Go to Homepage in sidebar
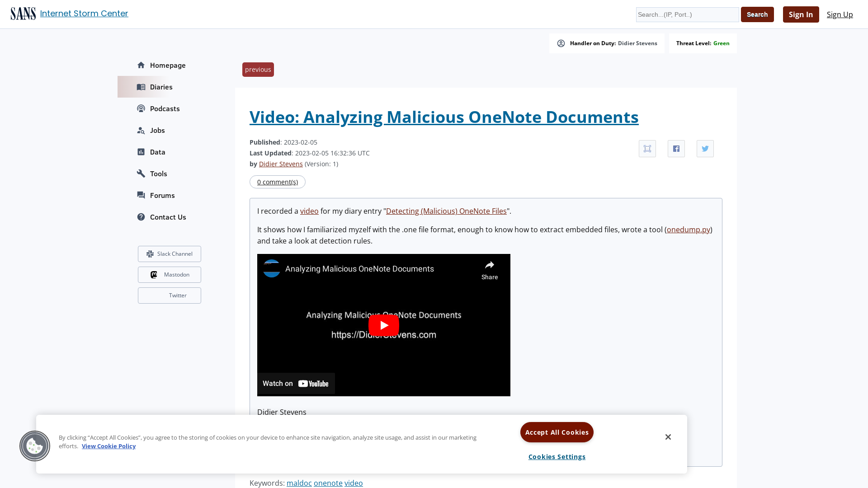The height and width of the screenshot is (488, 868). pyautogui.click(x=168, y=65)
